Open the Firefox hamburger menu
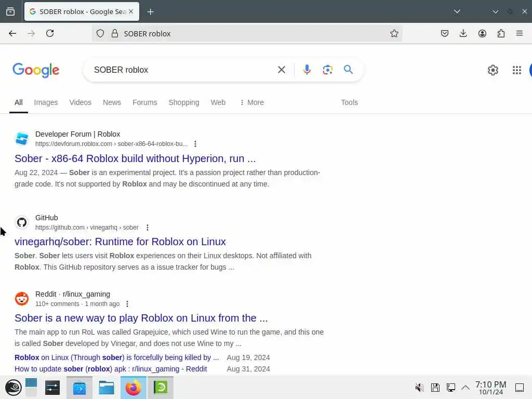 519,33
